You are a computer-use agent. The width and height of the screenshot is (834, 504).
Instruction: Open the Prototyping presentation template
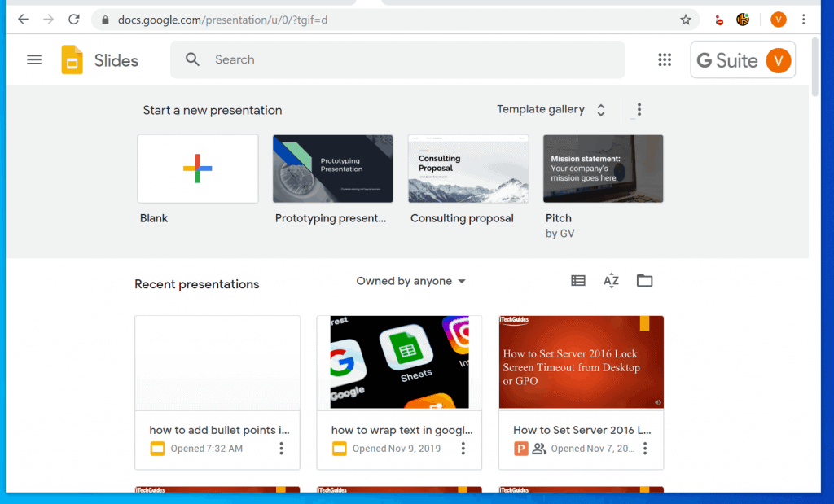coord(333,169)
